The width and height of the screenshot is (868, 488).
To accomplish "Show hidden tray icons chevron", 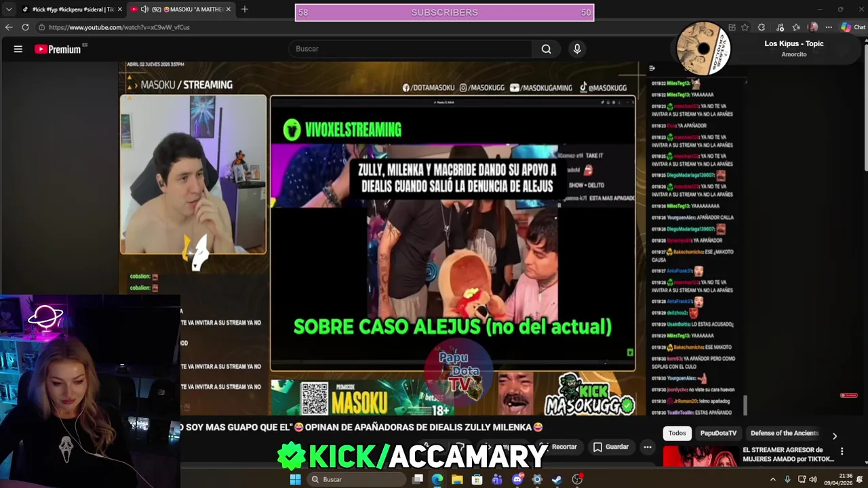I will click(772, 479).
